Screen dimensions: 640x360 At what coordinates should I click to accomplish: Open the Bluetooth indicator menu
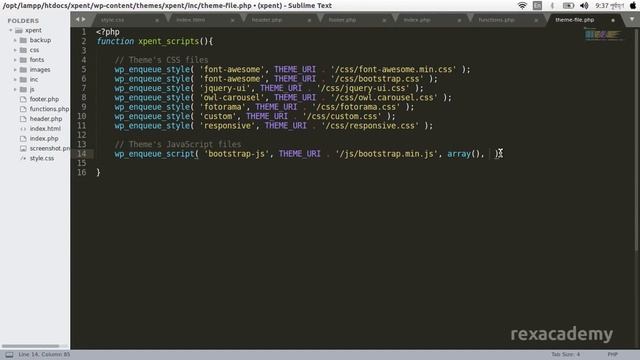click(x=552, y=6)
